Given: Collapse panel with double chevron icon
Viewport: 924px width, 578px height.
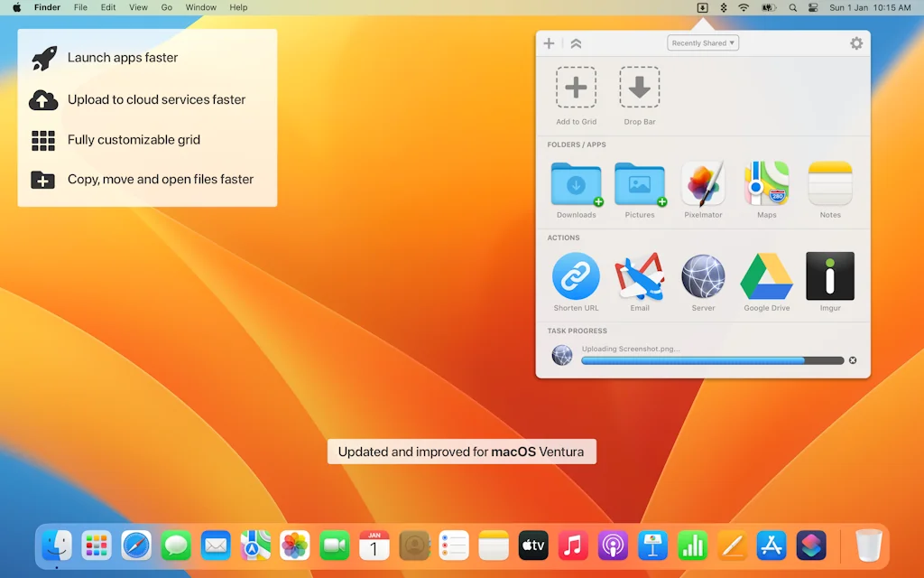Looking at the screenshot, I should (x=576, y=43).
